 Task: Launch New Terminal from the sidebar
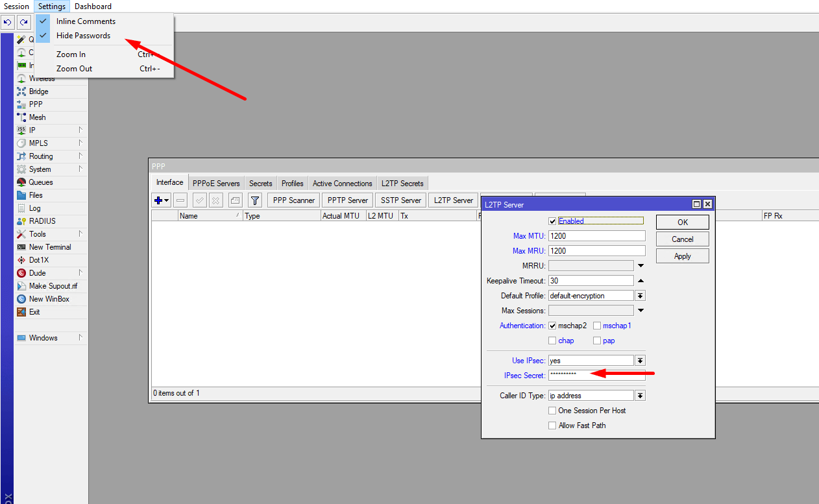(x=50, y=247)
